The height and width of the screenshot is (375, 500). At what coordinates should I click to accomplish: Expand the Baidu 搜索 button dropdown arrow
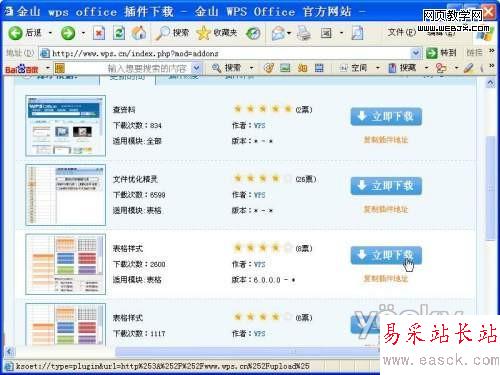pos(252,68)
